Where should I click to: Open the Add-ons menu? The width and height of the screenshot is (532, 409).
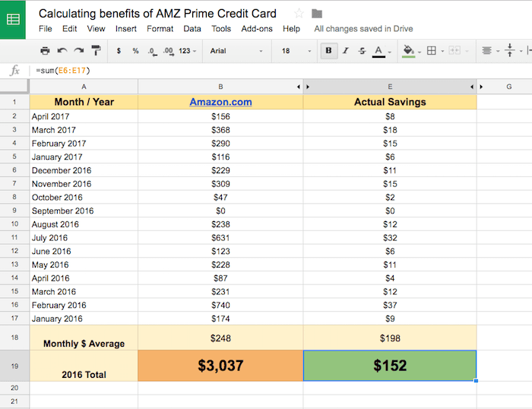tap(257, 29)
